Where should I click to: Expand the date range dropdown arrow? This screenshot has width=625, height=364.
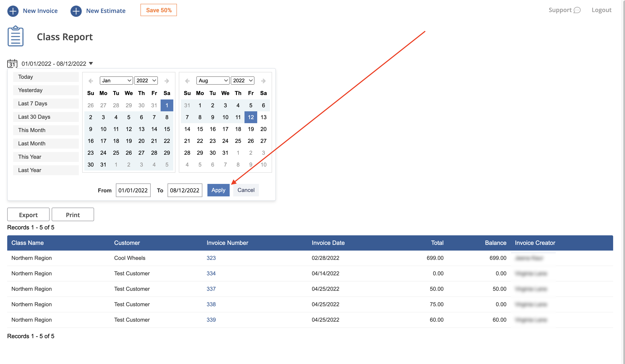pos(91,63)
